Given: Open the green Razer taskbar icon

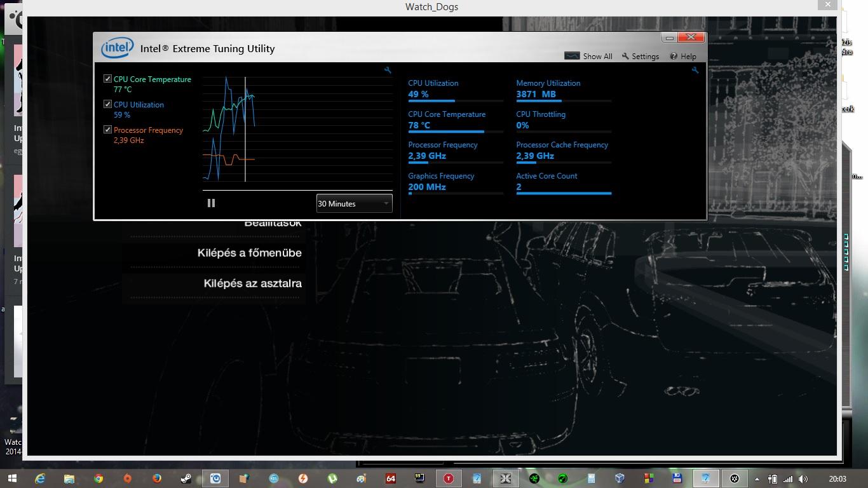Looking at the screenshot, I should [534, 478].
